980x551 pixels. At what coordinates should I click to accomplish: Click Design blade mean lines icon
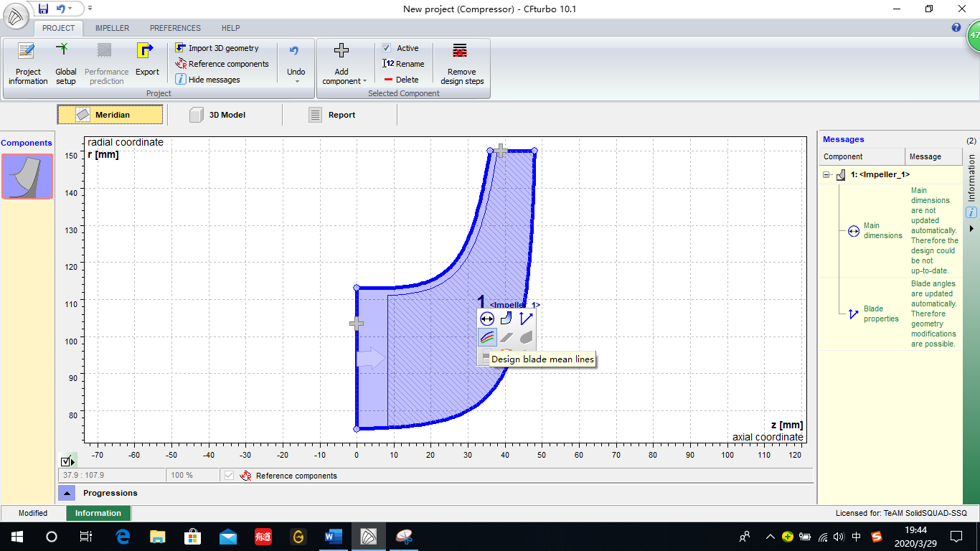click(487, 336)
